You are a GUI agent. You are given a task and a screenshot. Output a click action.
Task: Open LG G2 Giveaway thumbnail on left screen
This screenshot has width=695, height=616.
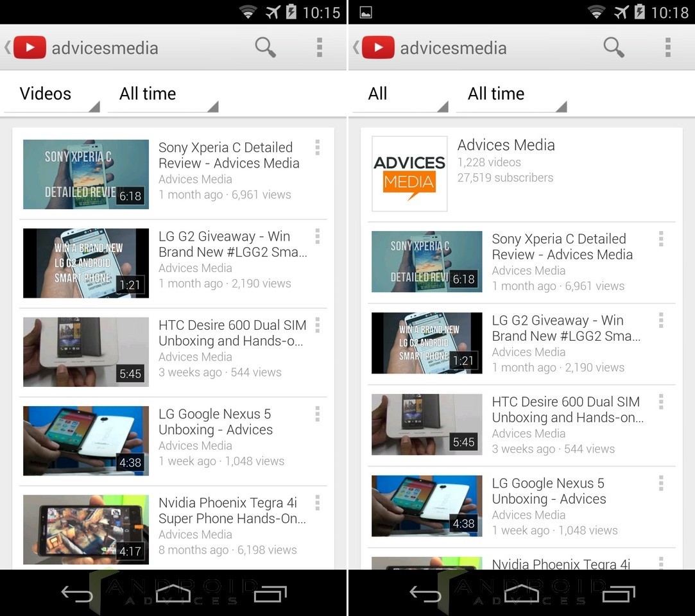(x=86, y=263)
